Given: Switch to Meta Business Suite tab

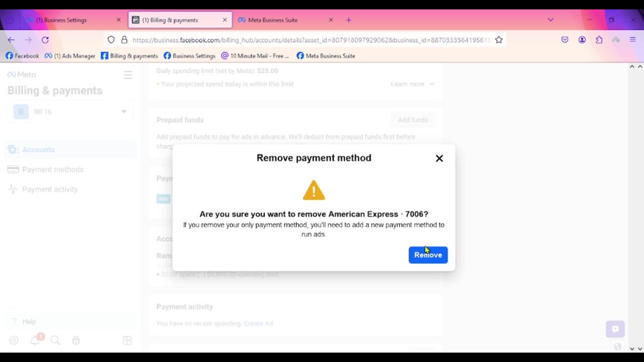Looking at the screenshot, I should tap(286, 20).
